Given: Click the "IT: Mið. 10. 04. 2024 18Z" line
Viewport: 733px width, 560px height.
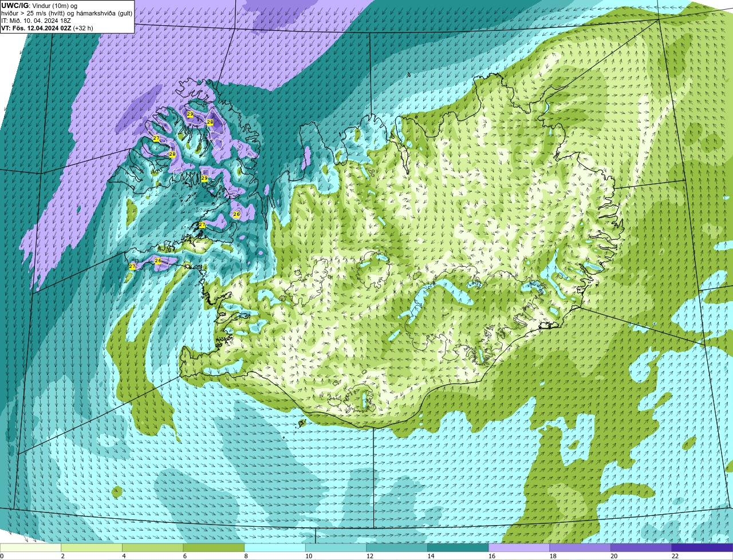Looking at the screenshot, I should [36, 21].
